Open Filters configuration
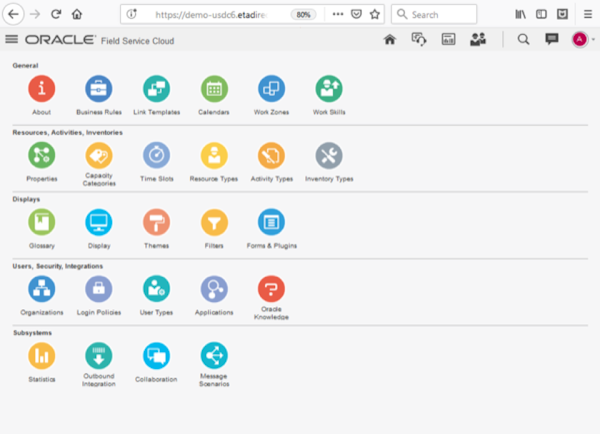600x434 pixels. click(x=214, y=222)
